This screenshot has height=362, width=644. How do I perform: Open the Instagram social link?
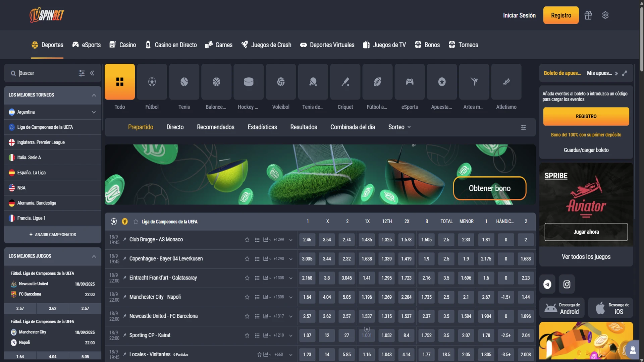[567, 284]
